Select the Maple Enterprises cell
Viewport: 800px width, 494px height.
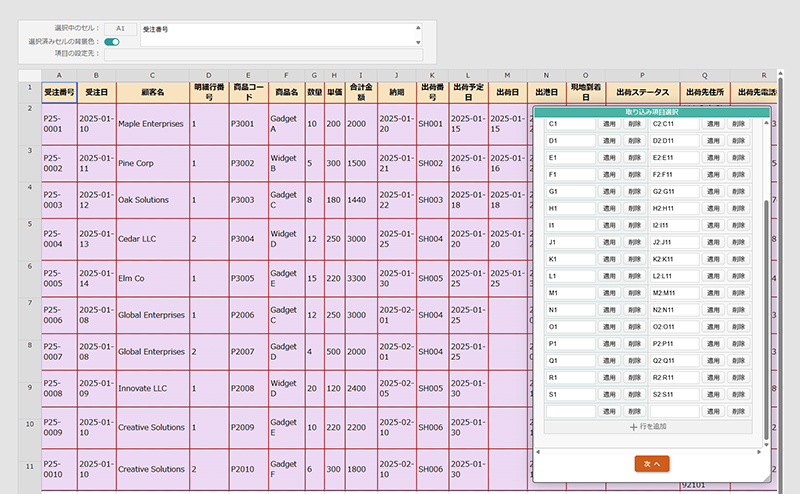(x=153, y=124)
